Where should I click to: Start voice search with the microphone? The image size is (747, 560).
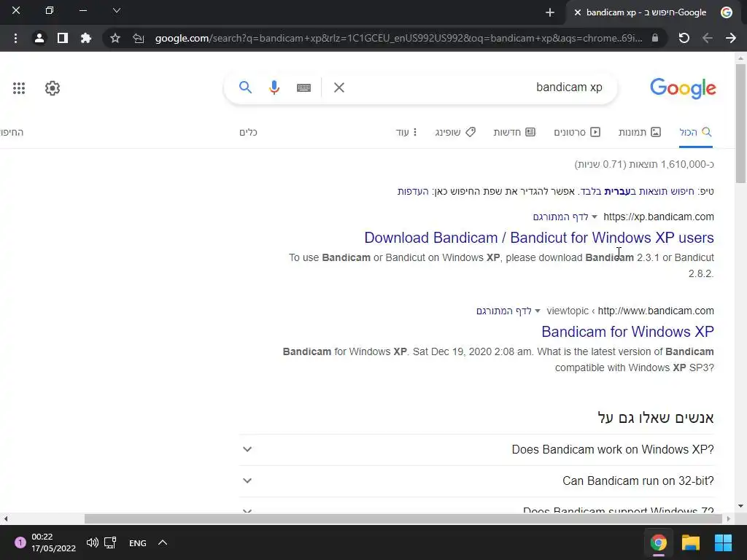(x=274, y=87)
